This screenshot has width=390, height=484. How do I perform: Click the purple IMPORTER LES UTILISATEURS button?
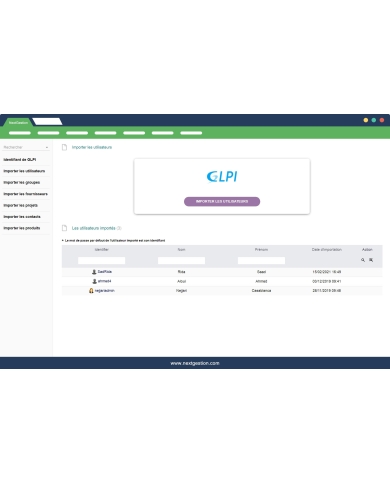[x=222, y=201]
